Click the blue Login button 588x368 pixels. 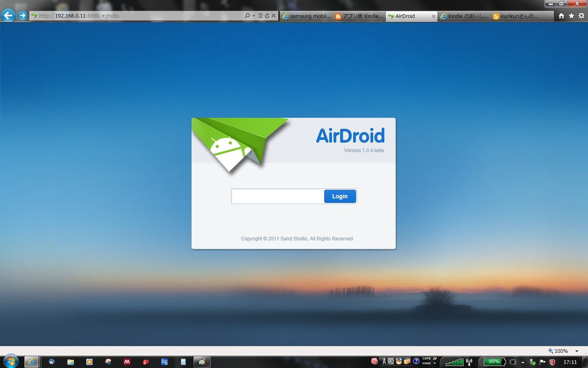pyautogui.click(x=340, y=196)
